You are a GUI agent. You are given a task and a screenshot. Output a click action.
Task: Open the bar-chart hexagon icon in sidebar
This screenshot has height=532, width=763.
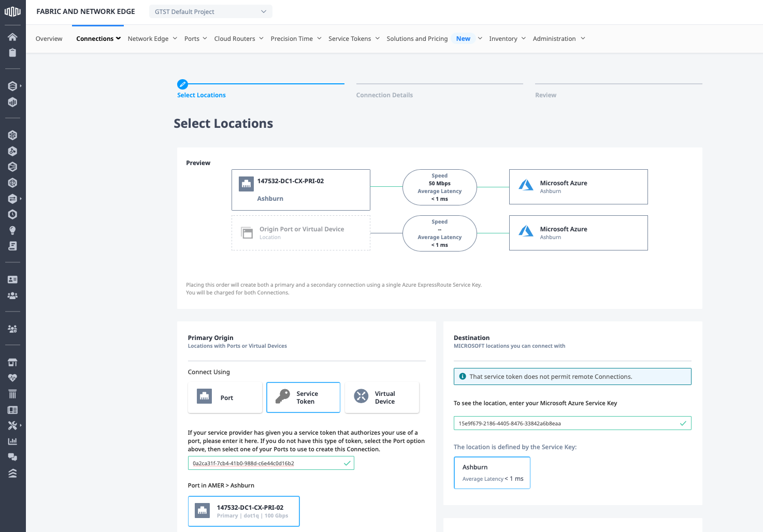pos(12,102)
